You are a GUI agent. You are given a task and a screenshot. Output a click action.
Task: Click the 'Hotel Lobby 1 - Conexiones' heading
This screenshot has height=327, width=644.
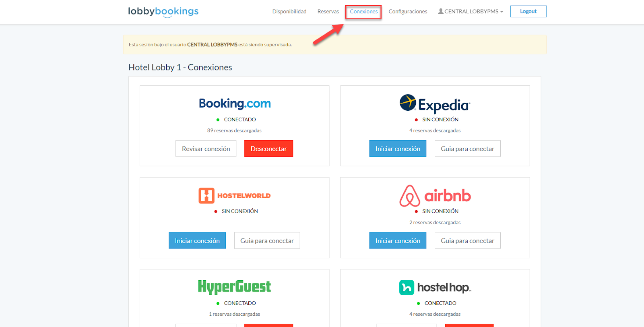[x=180, y=67]
